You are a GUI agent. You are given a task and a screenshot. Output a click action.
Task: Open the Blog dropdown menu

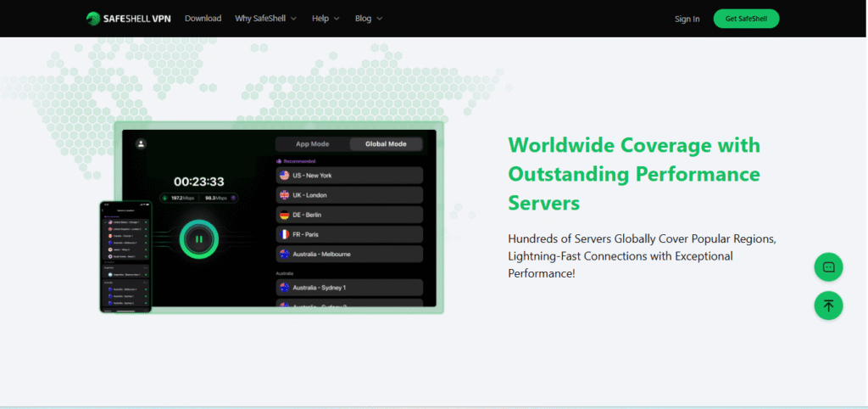(369, 19)
